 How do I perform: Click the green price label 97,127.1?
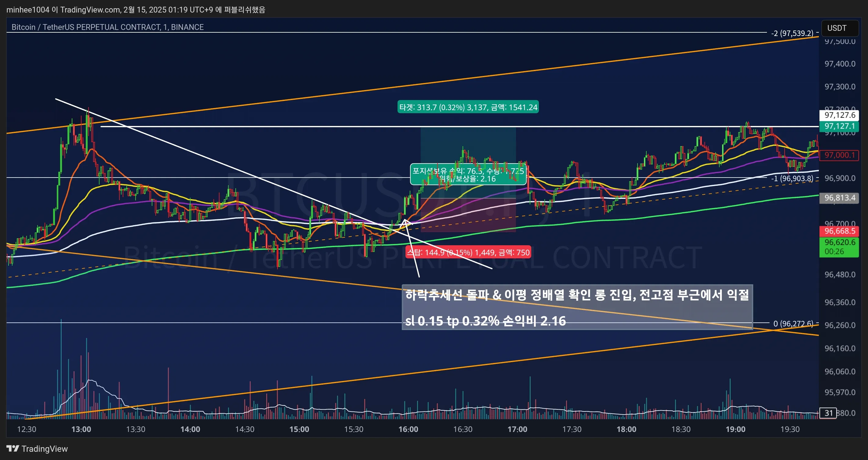[839, 126]
